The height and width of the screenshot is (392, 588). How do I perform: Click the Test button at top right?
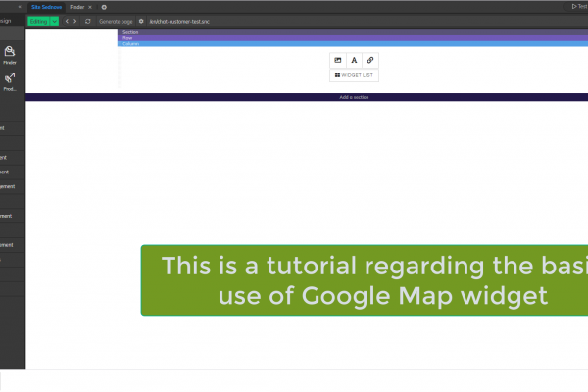579,7
